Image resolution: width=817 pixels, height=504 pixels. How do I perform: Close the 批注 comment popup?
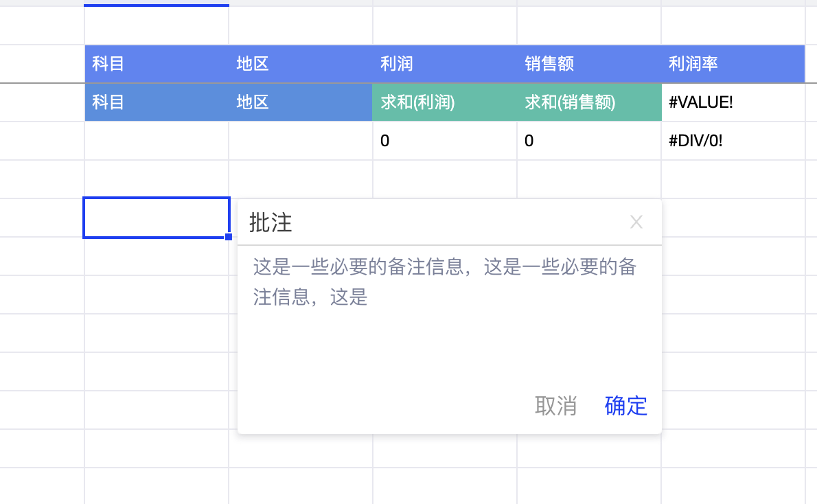[636, 222]
